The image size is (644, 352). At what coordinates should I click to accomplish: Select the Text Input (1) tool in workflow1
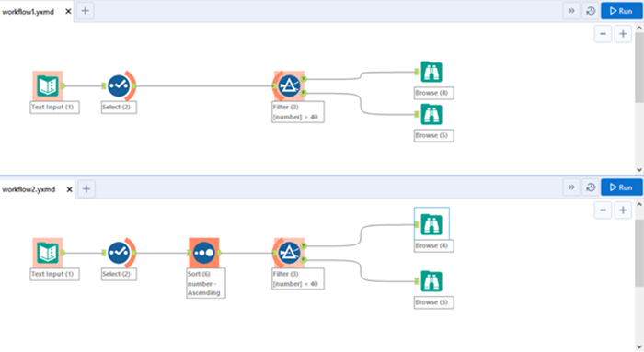48,85
